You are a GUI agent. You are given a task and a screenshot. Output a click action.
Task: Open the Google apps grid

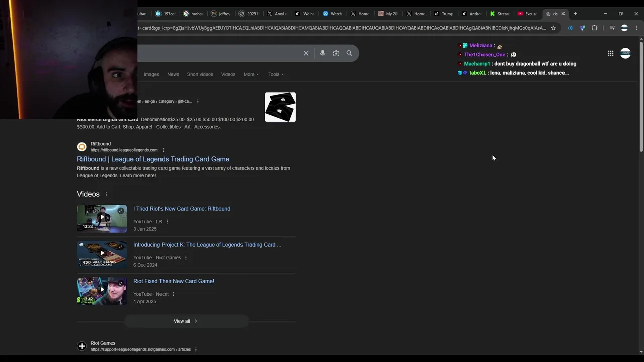pyautogui.click(x=610, y=53)
